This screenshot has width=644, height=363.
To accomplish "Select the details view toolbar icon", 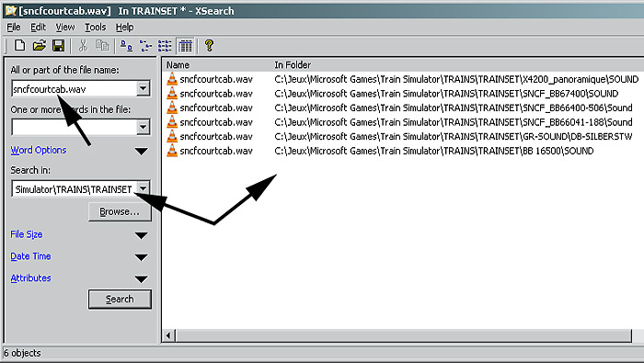I will click(185, 46).
